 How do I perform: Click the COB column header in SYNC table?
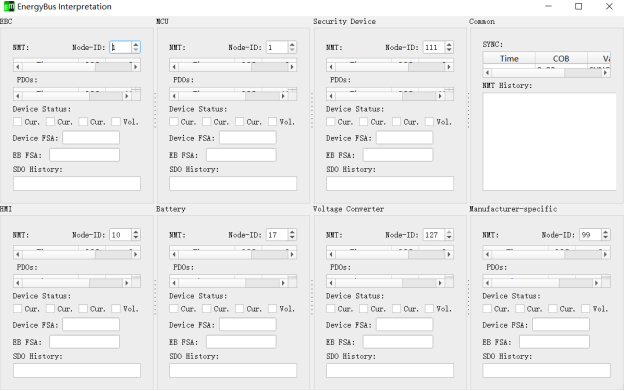[561, 58]
